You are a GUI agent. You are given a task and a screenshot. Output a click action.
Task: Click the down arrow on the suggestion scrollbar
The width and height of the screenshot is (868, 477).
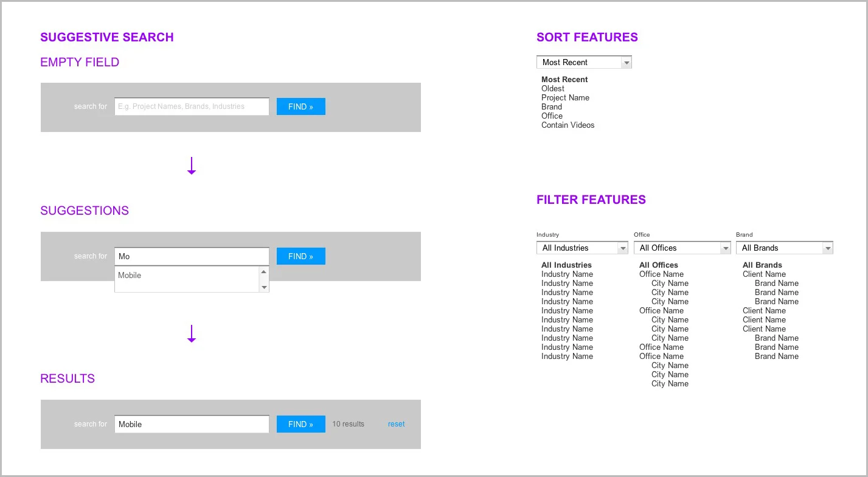[264, 286]
